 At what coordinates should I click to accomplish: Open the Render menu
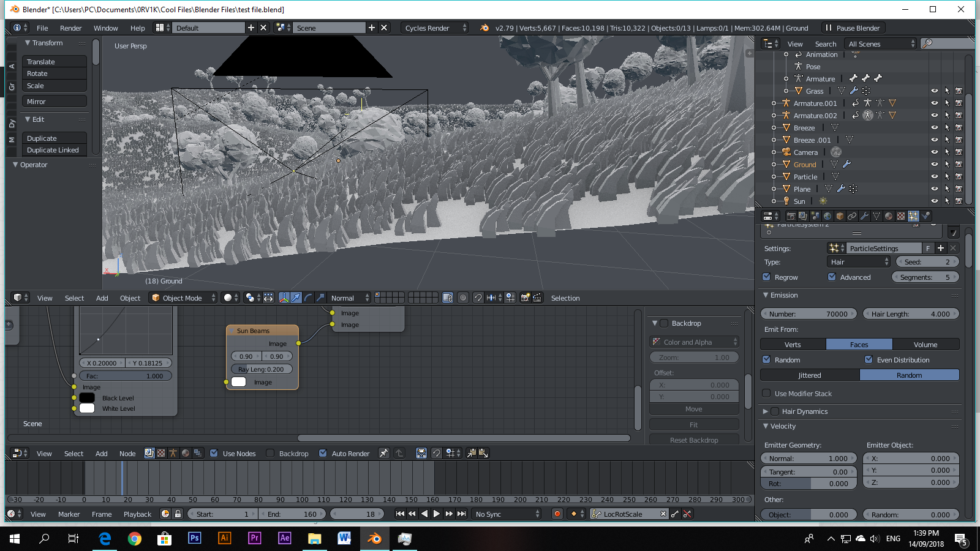pyautogui.click(x=70, y=28)
